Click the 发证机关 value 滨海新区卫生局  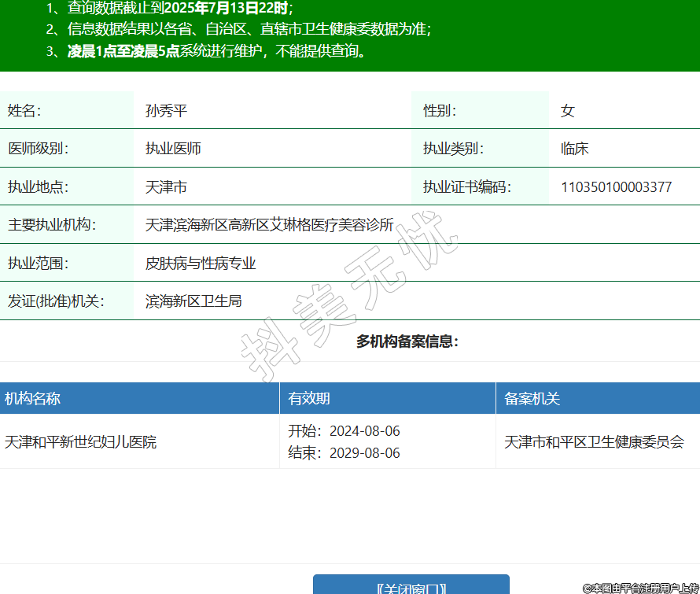tap(193, 301)
